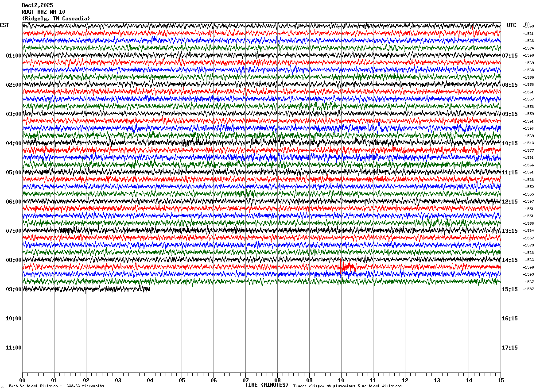Select the DC offset value -1573
The height and width of the screenshot is (392, 536).
point(528,245)
